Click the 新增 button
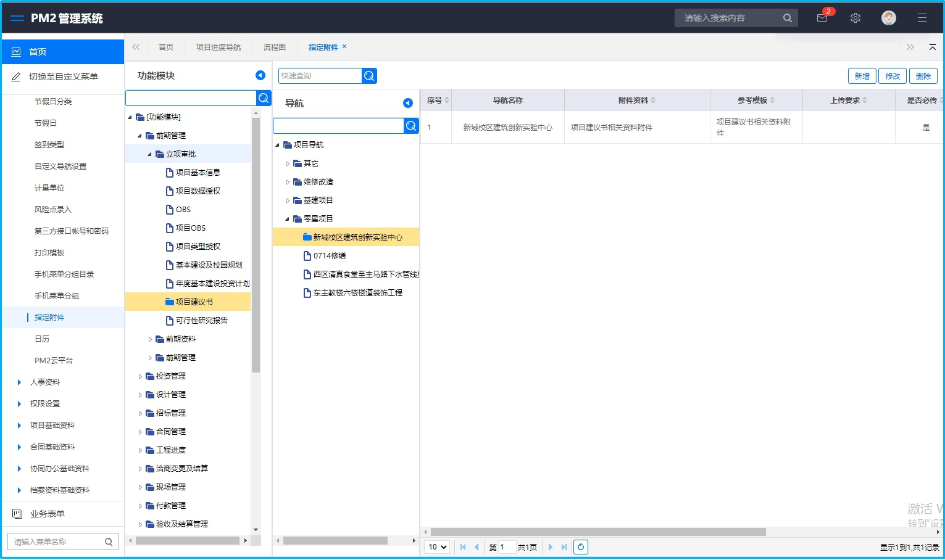The width and height of the screenshot is (945, 560). [862, 76]
